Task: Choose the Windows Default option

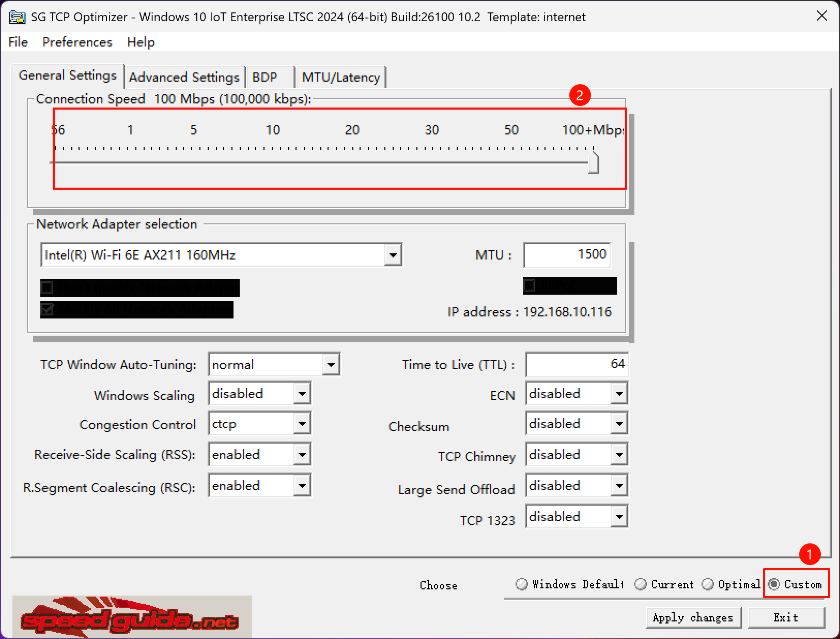Action: (x=521, y=584)
